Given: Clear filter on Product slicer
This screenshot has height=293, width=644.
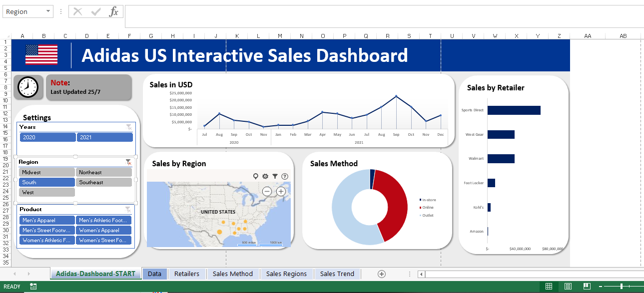Looking at the screenshot, I should point(128,210).
